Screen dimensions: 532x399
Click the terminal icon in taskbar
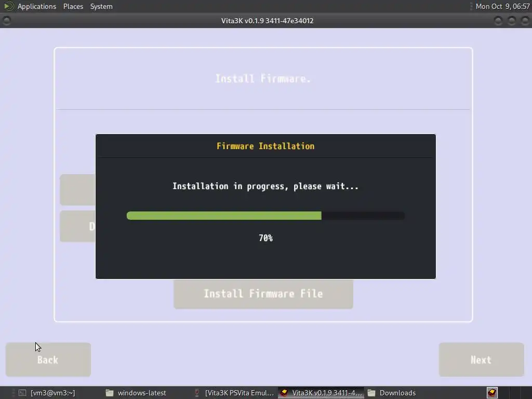click(x=22, y=393)
